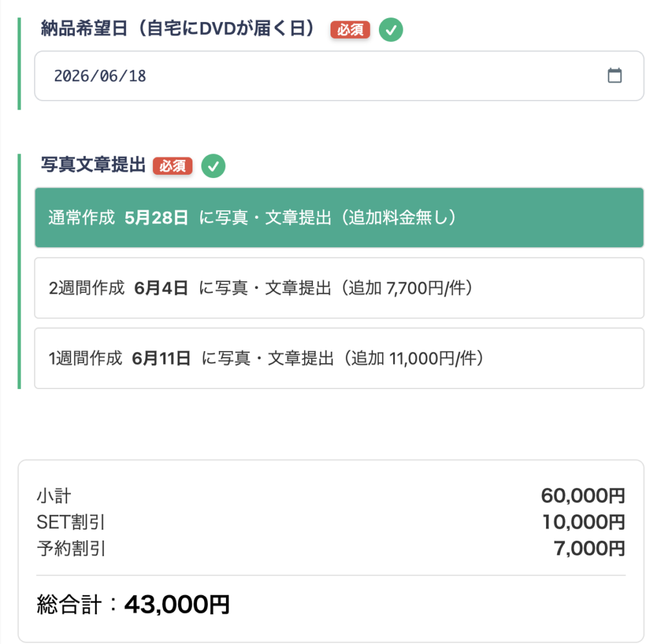The width and height of the screenshot is (661, 644).
Task: Click the 60,000円 subtotal amount
Action: 583,496
